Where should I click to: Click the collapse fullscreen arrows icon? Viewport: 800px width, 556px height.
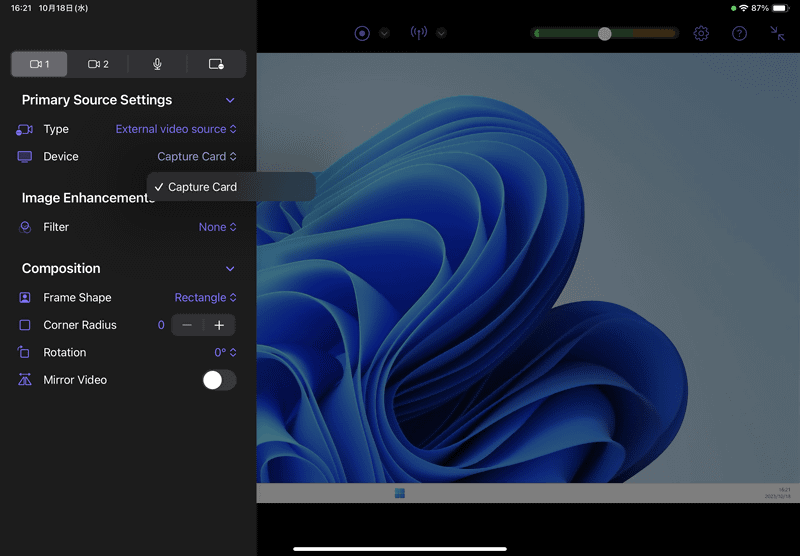[x=777, y=34]
